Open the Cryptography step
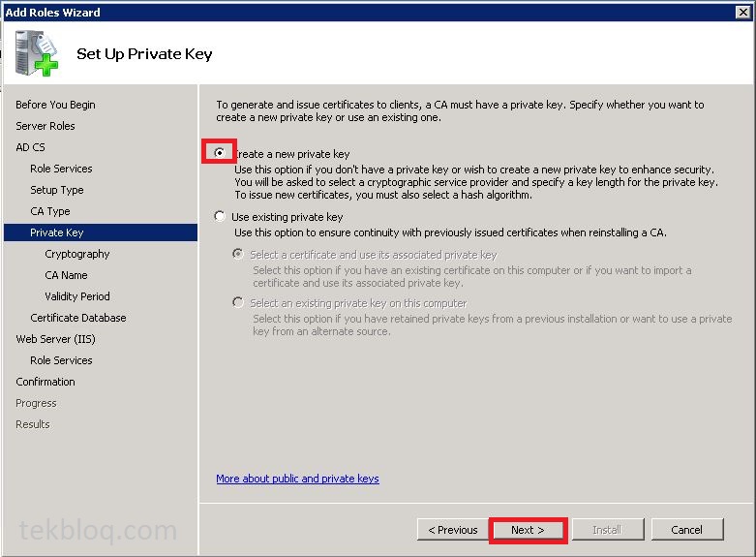The image size is (756, 557). [x=77, y=254]
